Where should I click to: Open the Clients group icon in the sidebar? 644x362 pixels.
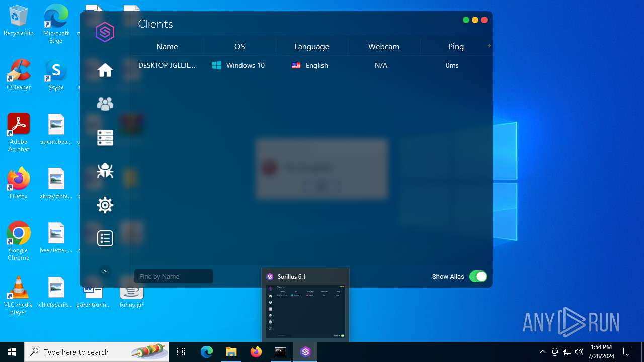point(105,104)
